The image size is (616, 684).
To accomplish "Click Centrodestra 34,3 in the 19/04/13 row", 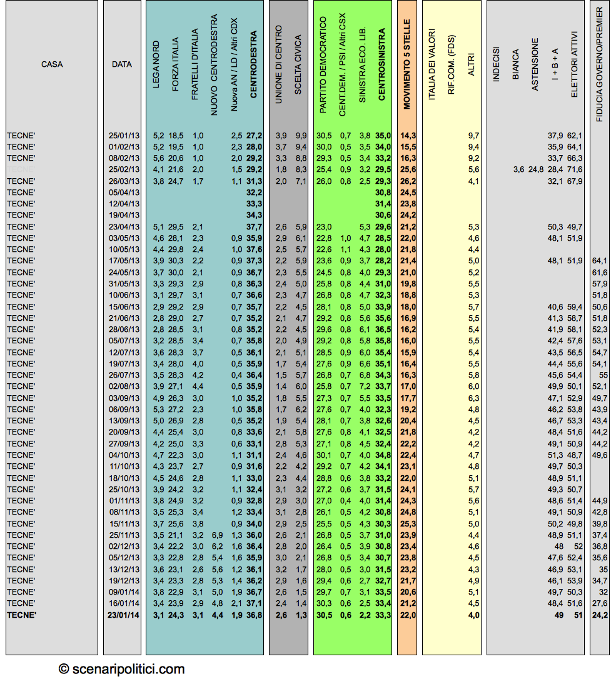I will tap(254, 215).
